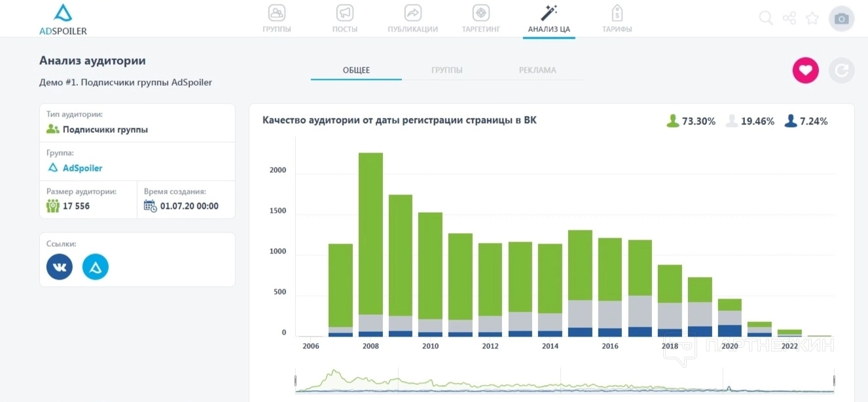The image size is (868, 402).
Task: Click the search magnifier icon
Action: click(x=766, y=18)
